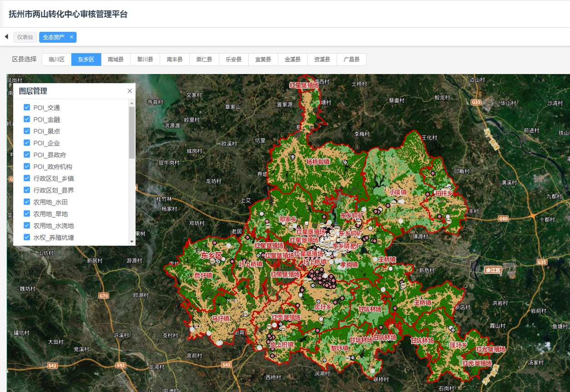Click the G70 highway shield on map
Screen dimensions: 570x392
coord(104,296)
